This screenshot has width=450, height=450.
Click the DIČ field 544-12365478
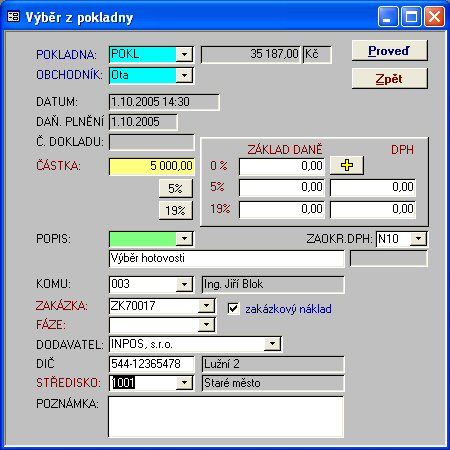coord(152,364)
